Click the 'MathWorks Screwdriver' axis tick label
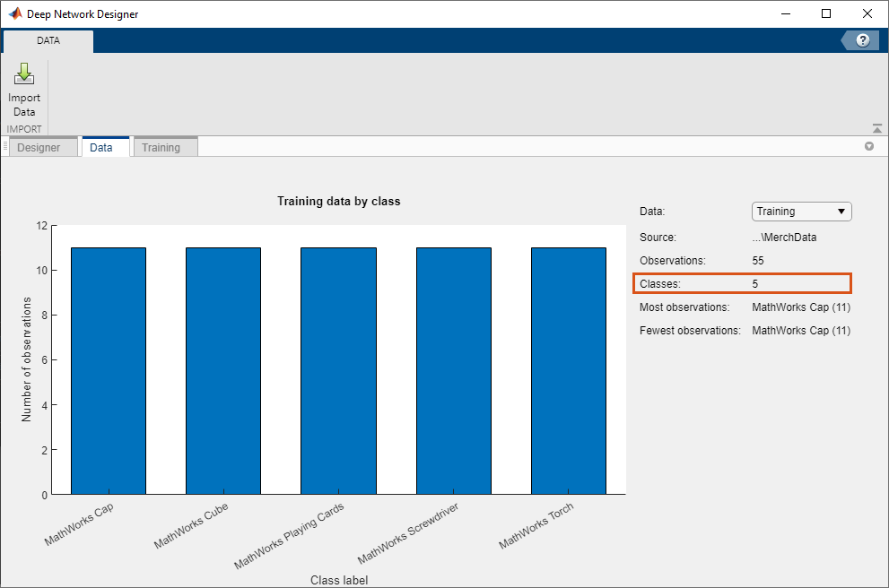 408,533
